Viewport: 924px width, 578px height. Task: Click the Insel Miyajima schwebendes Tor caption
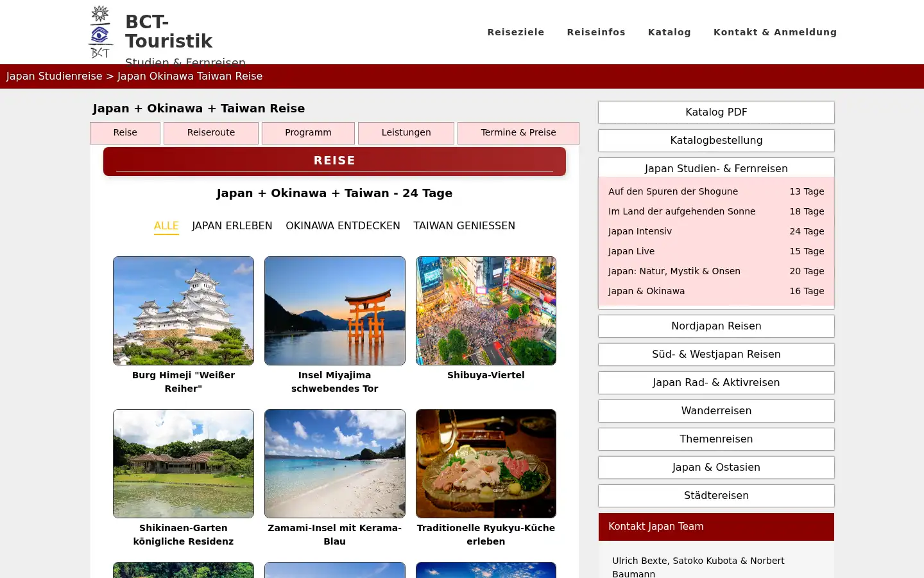point(335,381)
